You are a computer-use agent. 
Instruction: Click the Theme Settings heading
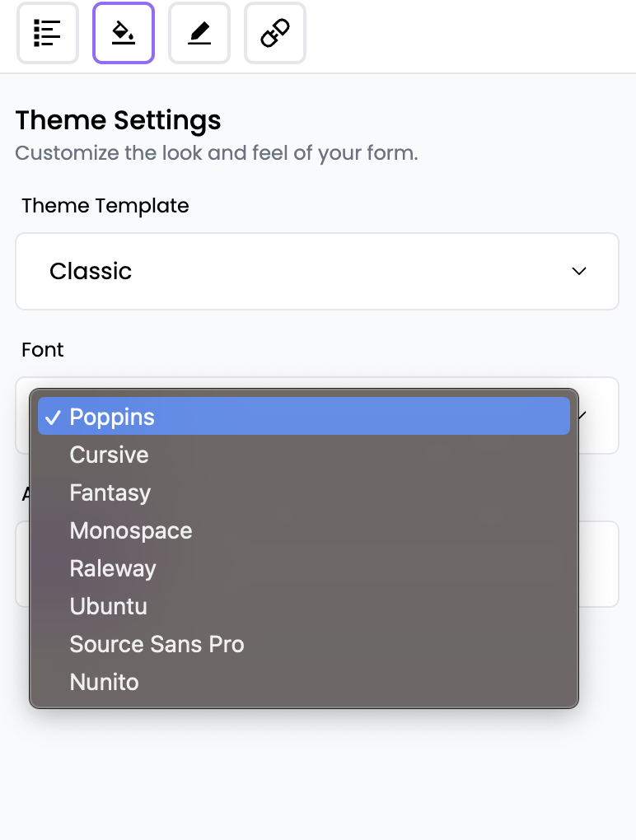click(x=118, y=120)
